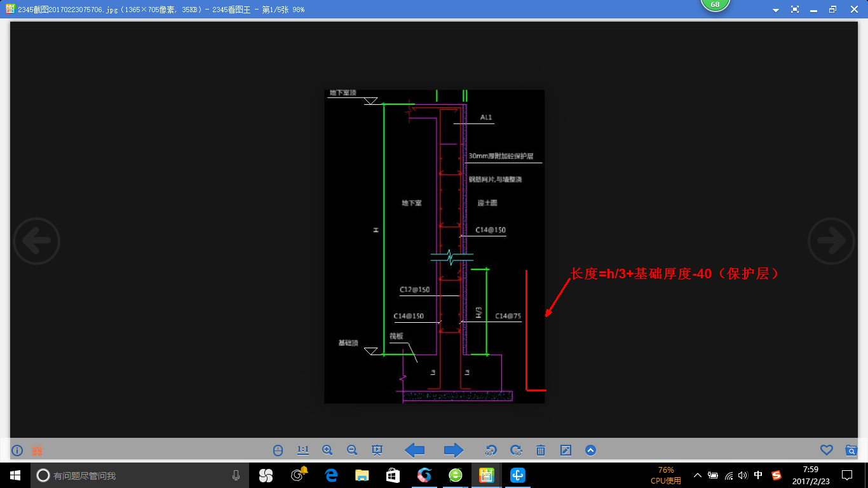
Task: Open the Action Center notifications icon
Action: pyautogui.click(x=847, y=475)
